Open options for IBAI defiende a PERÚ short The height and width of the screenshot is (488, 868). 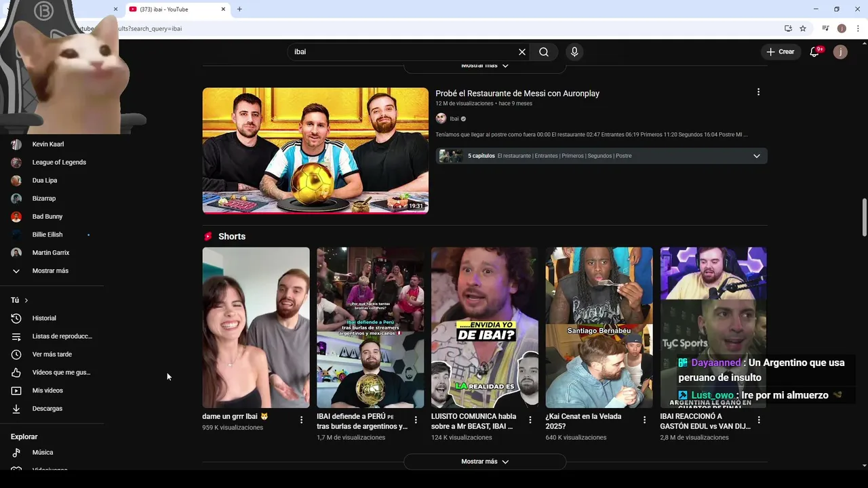pos(416,420)
